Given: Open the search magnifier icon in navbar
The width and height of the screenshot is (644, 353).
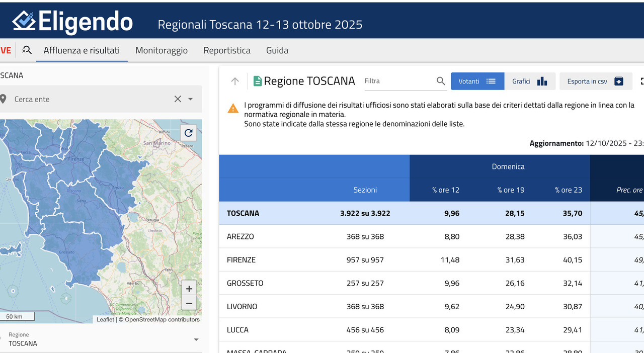Looking at the screenshot, I should pos(27,50).
